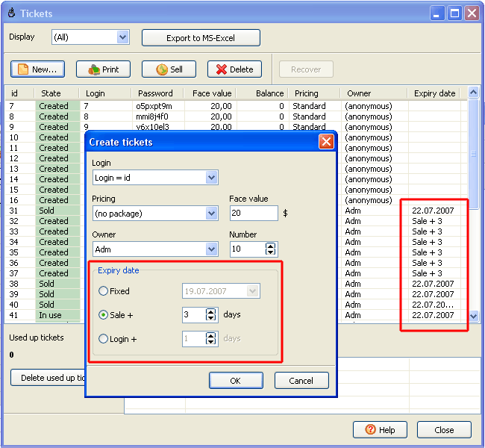
Task: Click the Delete ticket button
Action: click(234, 69)
